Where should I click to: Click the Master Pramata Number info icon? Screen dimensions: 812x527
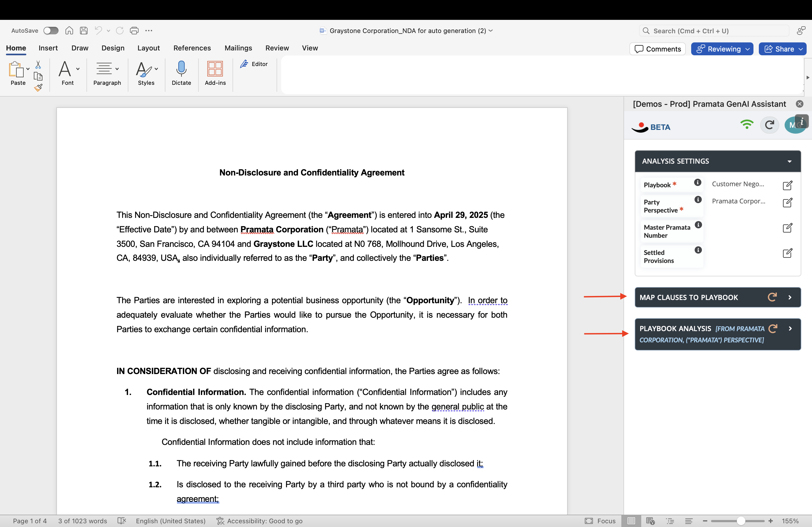click(698, 225)
